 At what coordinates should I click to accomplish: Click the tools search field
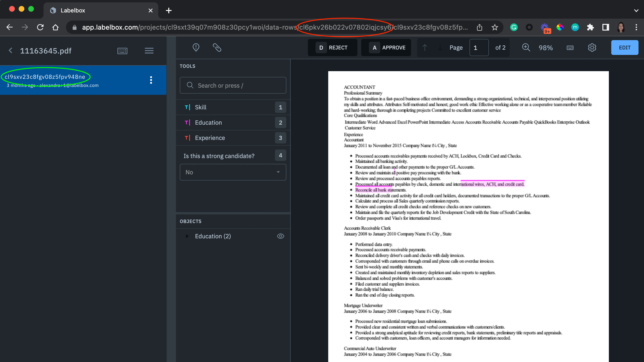(233, 85)
